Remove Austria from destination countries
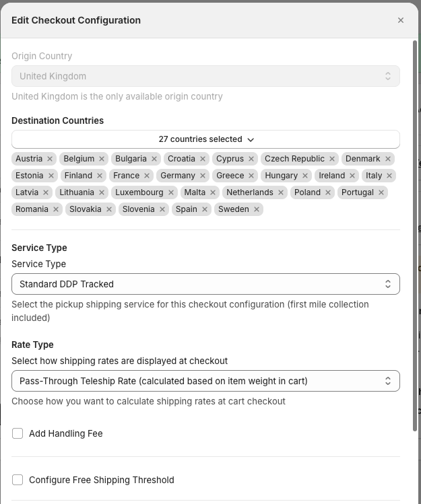Image resolution: width=421 pixels, height=504 pixels. pos(50,159)
